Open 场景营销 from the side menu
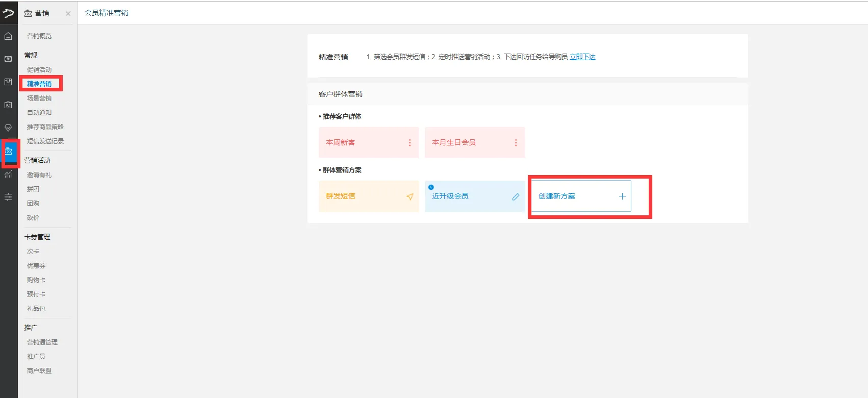868x398 pixels. (x=39, y=98)
